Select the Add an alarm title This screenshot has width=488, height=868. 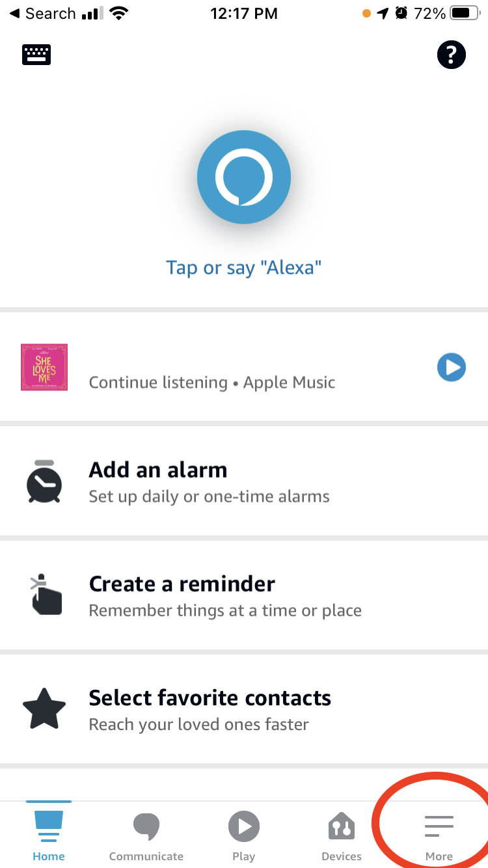158,470
